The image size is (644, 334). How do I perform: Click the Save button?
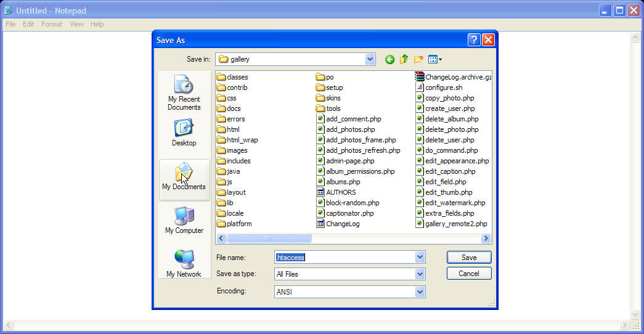(x=469, y=257)
